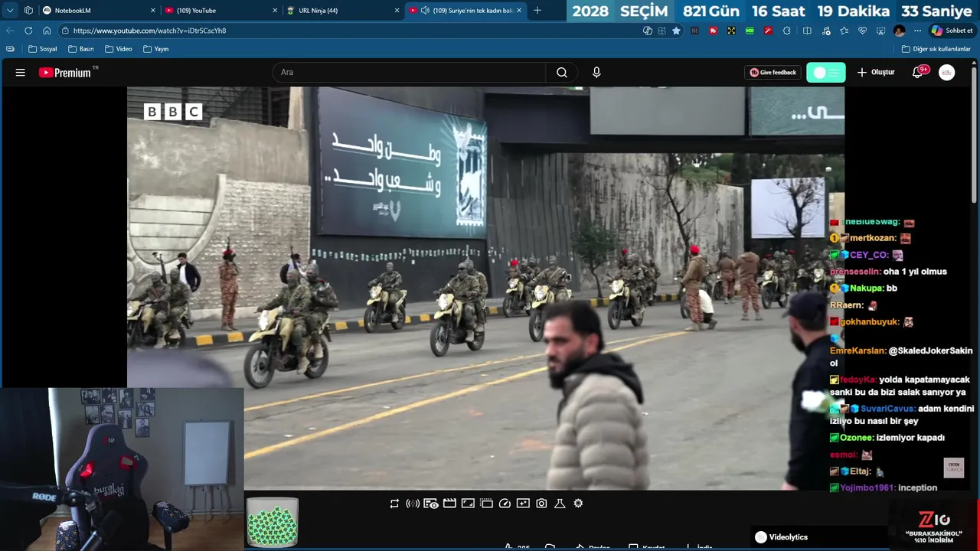Focus the YouTube Ara search field
Viewport: 980px width, 551px height.
(x=409, y=73)
